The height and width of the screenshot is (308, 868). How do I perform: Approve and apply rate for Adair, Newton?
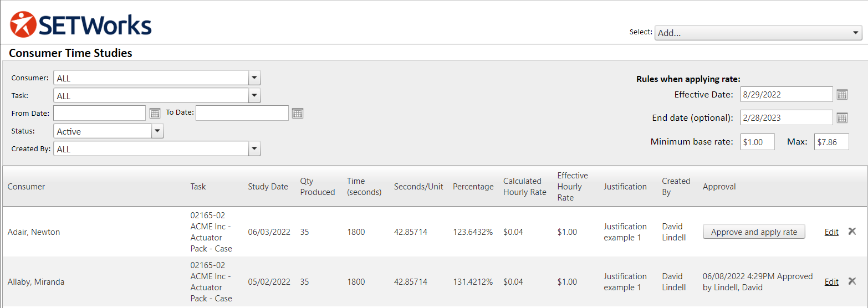click(753, 232)
